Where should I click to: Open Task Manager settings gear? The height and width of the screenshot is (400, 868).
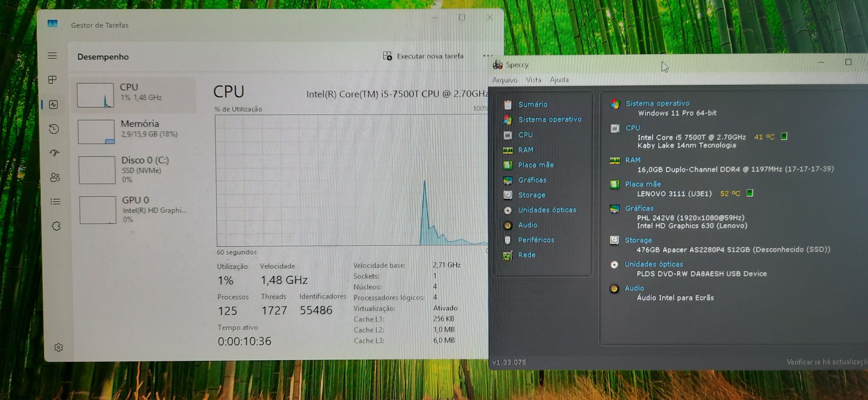(x=59, y=348)
